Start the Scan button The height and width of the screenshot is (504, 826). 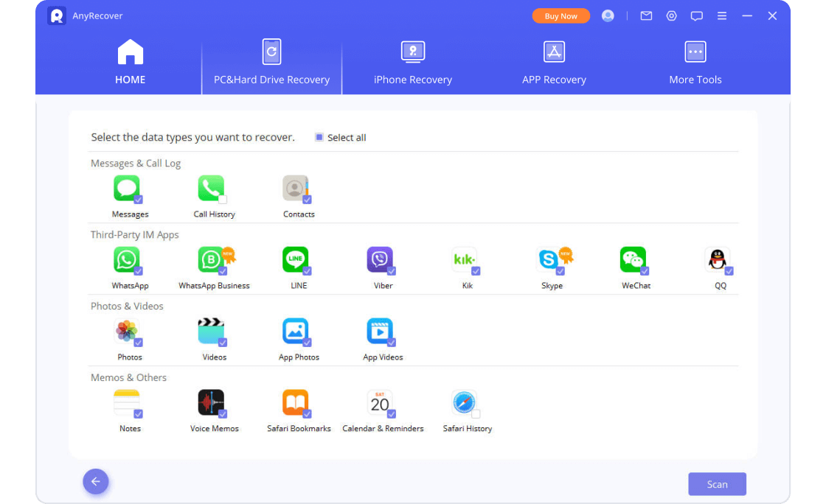(x=717, y=484)
